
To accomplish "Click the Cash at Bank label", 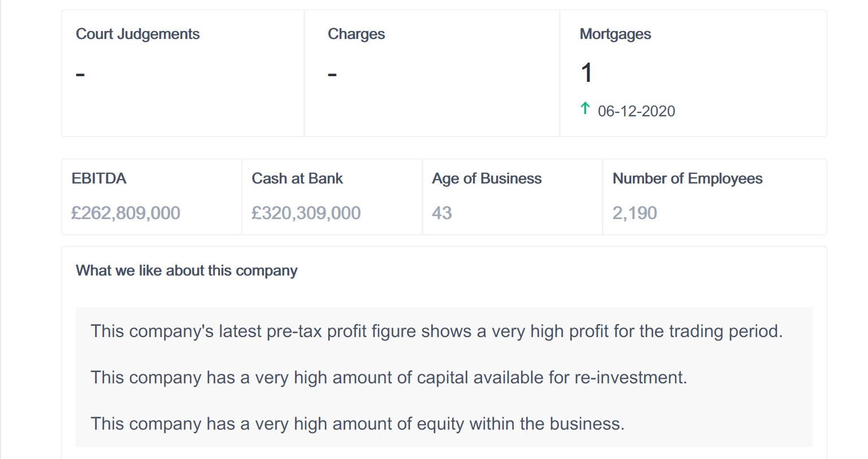I will coord(297,178).
